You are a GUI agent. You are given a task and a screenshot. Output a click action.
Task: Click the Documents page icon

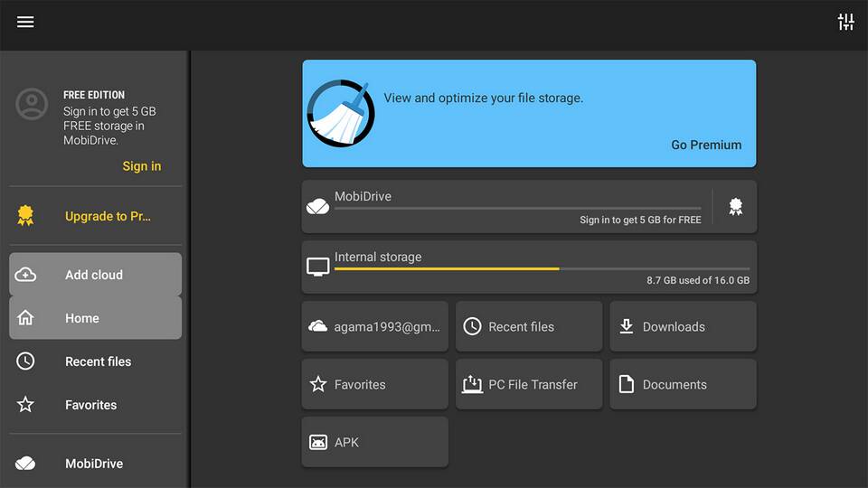pyautogui.click(x=626, y=384)
